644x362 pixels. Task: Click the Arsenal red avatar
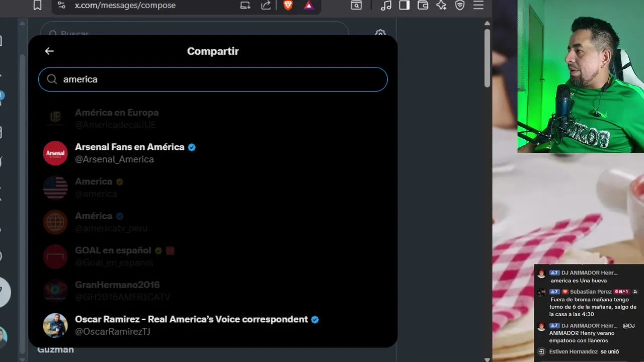[55, 153]
